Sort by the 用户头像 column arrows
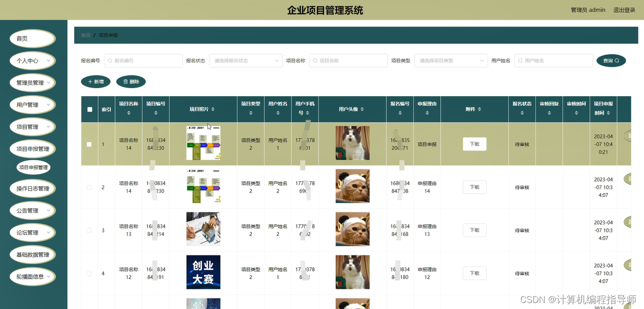 pyautogui.click(x=362, y=109)
